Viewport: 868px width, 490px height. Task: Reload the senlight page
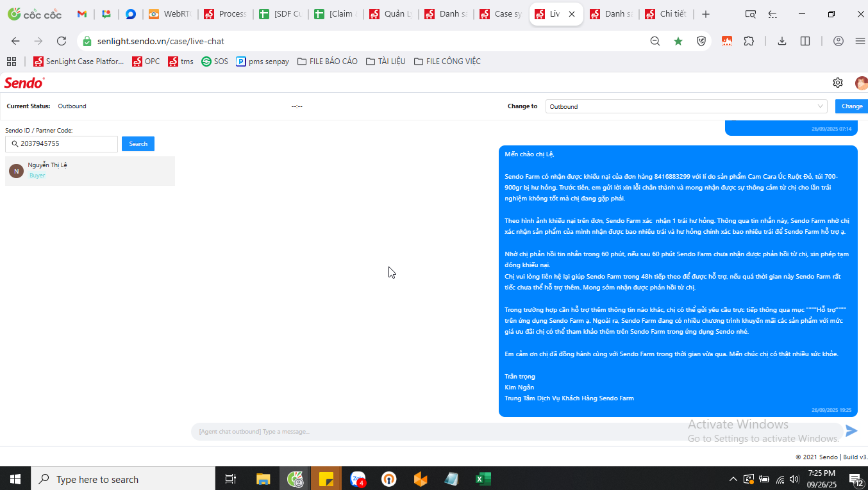pyautogui.click(x=62, y=41)
